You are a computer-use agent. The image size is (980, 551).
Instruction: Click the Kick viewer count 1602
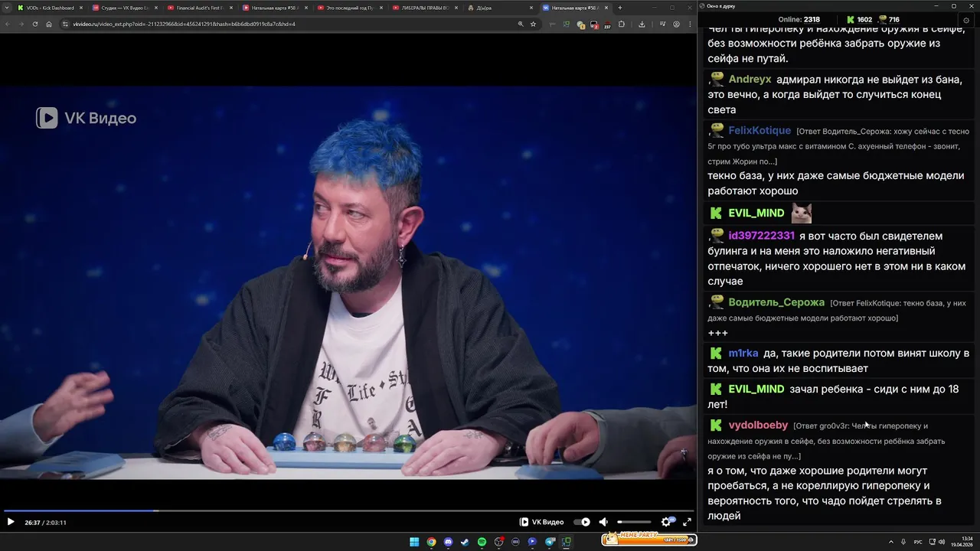(859, 20)
